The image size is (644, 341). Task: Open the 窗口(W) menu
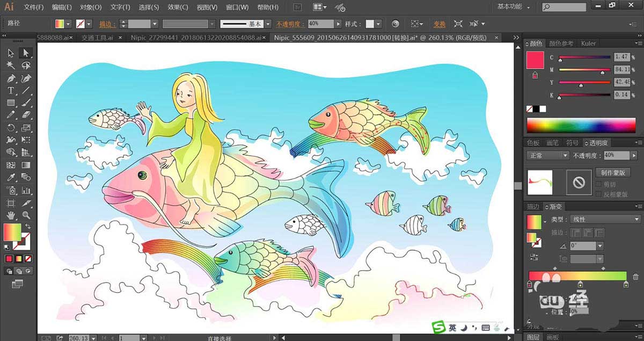237,8
